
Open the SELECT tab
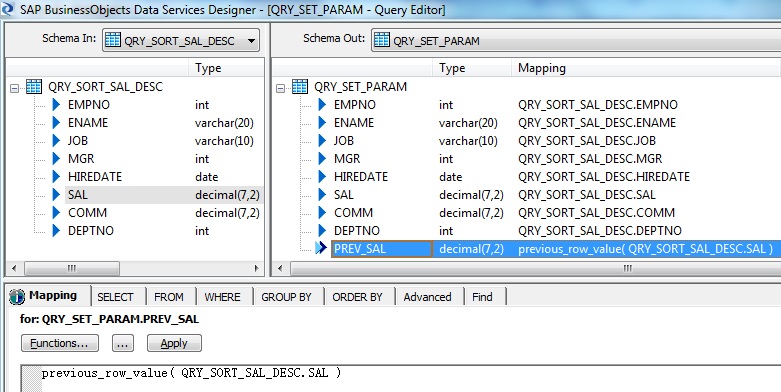(x=115, y=297)
